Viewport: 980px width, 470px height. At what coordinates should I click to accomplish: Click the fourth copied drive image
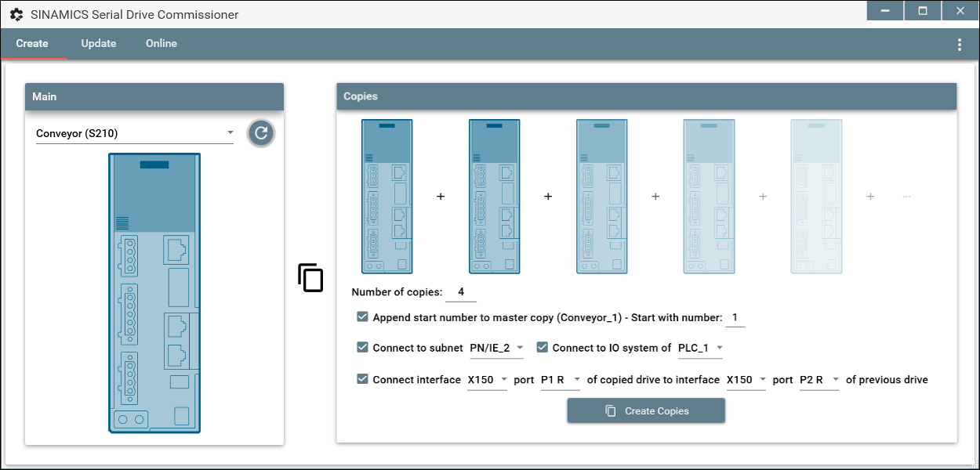point(709,196)
